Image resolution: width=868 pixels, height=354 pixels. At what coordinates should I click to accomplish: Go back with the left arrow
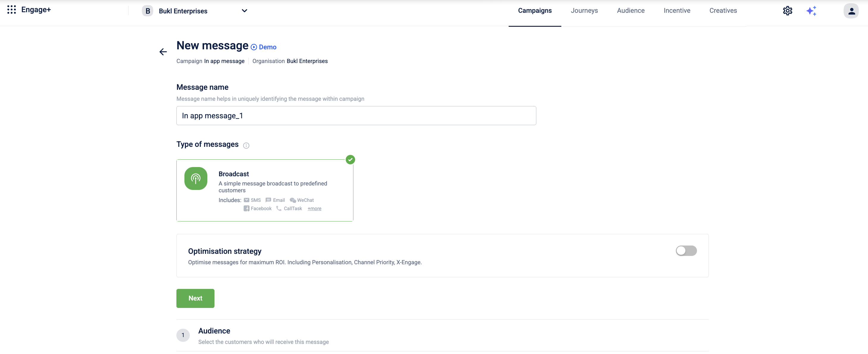163,52
